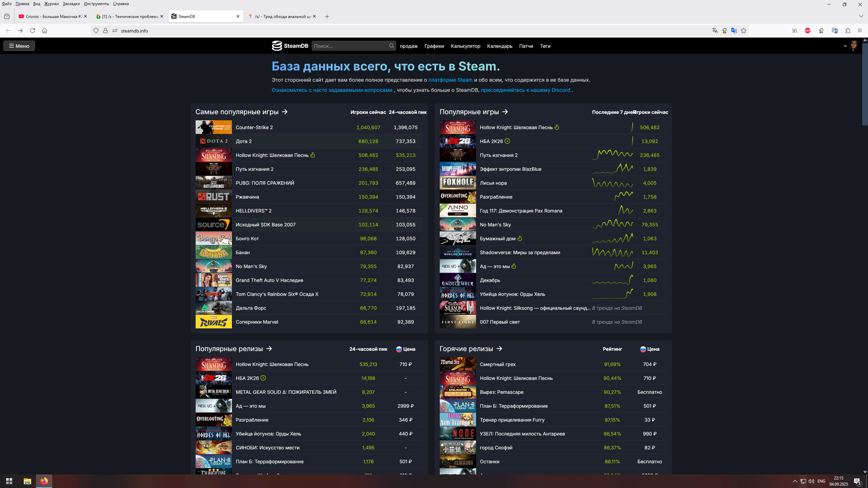Click the Firefox reload page icon
The image size is (868, 488).
tap(33, 30)
